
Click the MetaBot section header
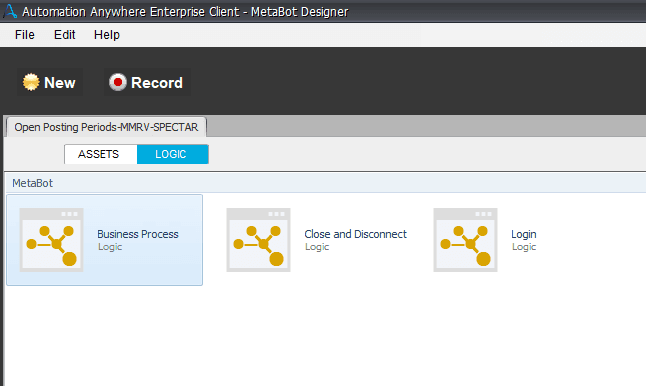33,183
